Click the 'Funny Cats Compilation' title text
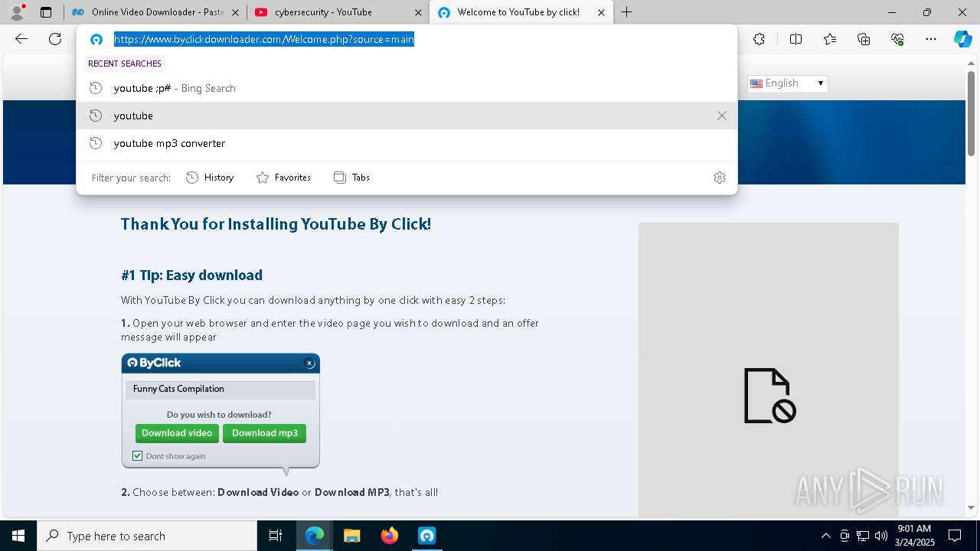 178,389
